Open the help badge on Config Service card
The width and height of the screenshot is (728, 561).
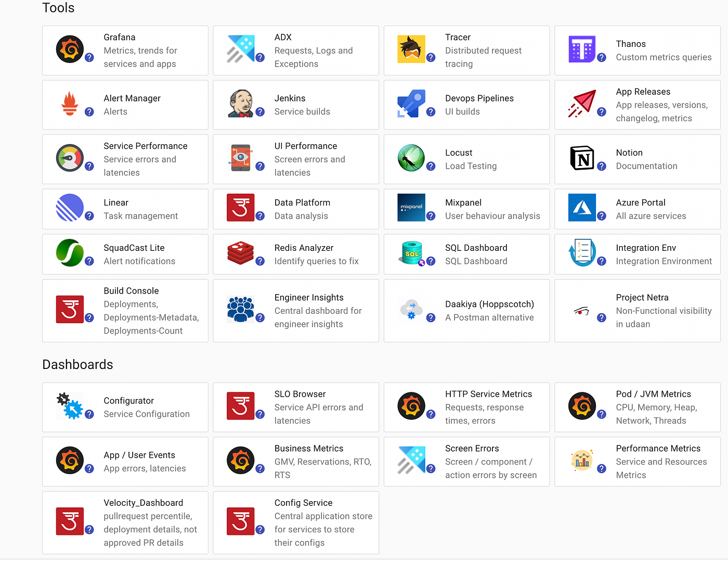[261, 530]
